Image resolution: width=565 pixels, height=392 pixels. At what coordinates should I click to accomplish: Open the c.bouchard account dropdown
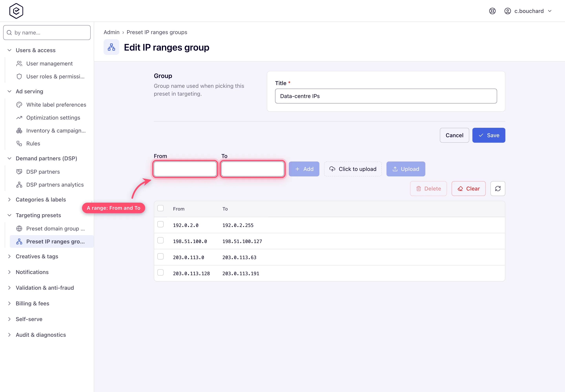(528, 11)
